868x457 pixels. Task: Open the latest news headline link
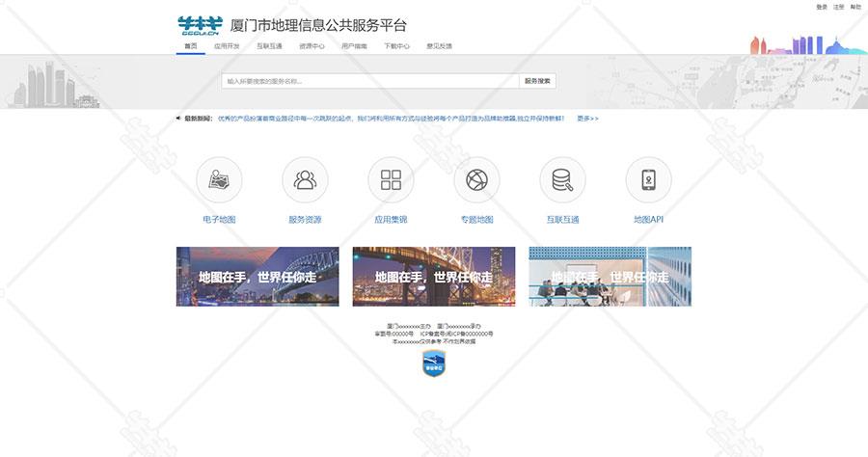(x=391, y=119)
